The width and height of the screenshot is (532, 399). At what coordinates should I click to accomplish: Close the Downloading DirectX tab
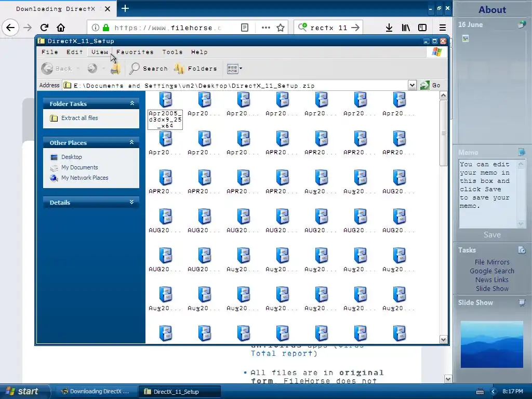[107, 9]
